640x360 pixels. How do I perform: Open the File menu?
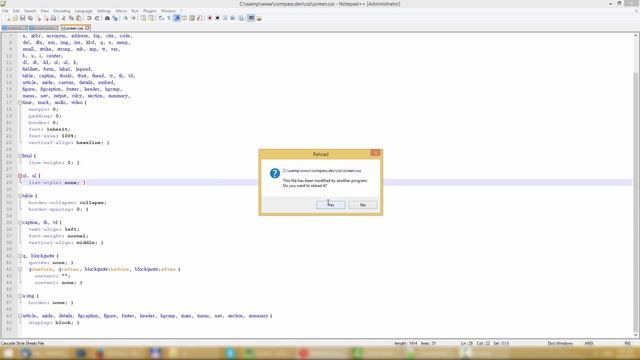[x=5, y=11]
